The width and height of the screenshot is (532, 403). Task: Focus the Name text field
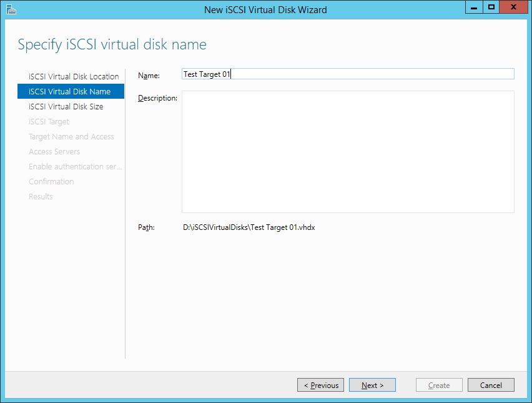(348, 74)
